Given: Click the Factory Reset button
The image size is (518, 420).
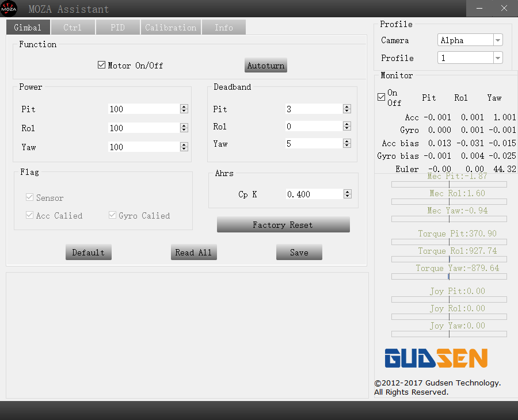Looking at the screenshot, I should click(283, 224).
